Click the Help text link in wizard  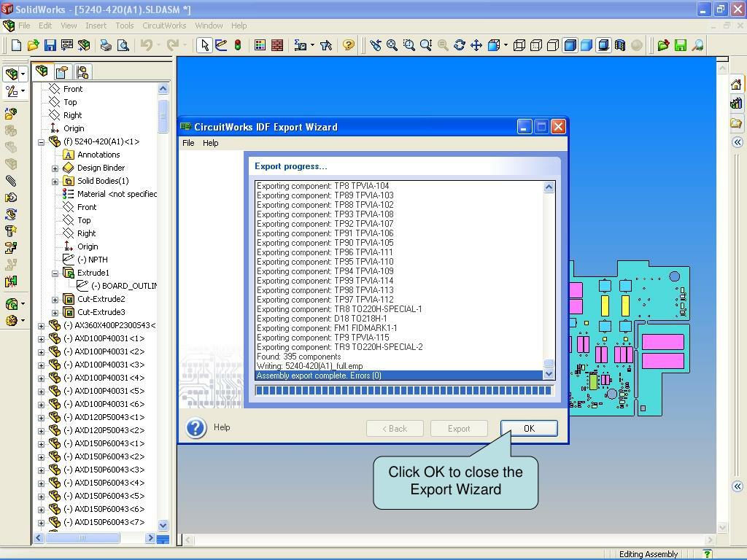coord(222,427)
